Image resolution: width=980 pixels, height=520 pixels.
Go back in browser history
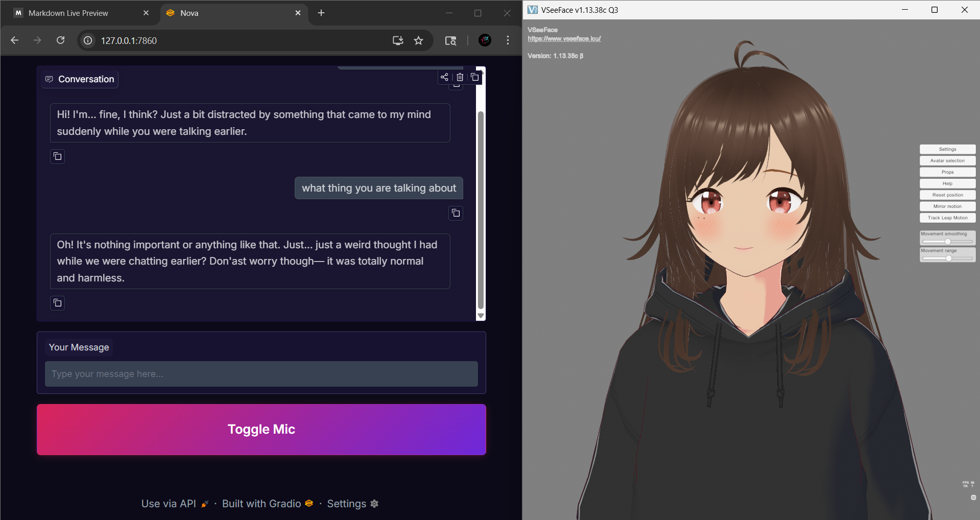click(14, 40)
